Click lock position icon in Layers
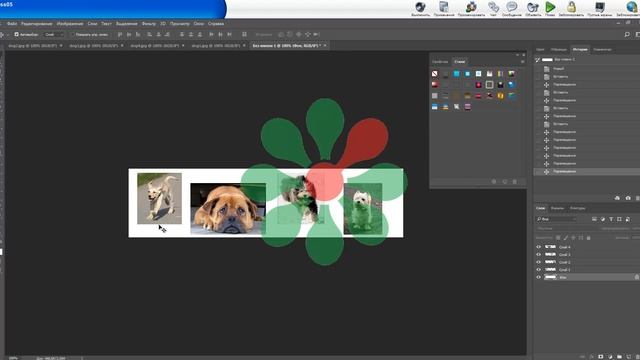The width and height of the screenshot is (640, 360). [573, 238]
